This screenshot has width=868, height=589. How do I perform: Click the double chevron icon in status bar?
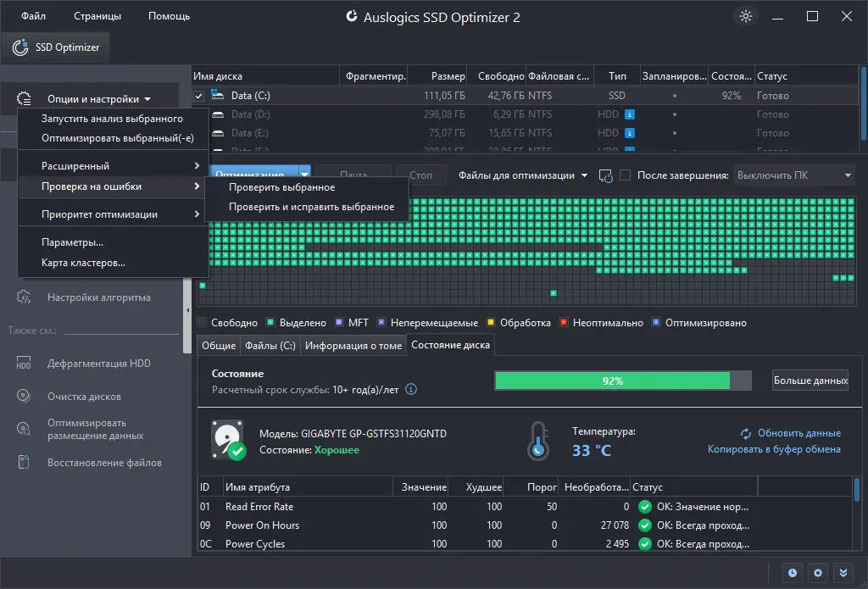pyautogui.click(x=843, y=573)
